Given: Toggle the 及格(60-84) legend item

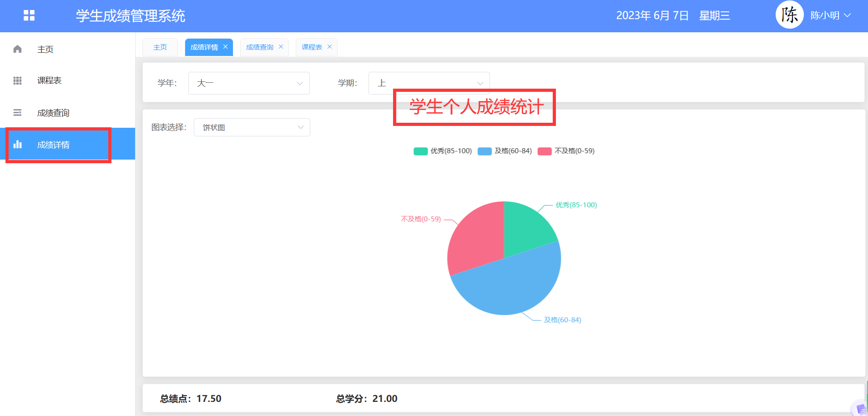Looking at the screenshot, I should (x=505, y=151).
